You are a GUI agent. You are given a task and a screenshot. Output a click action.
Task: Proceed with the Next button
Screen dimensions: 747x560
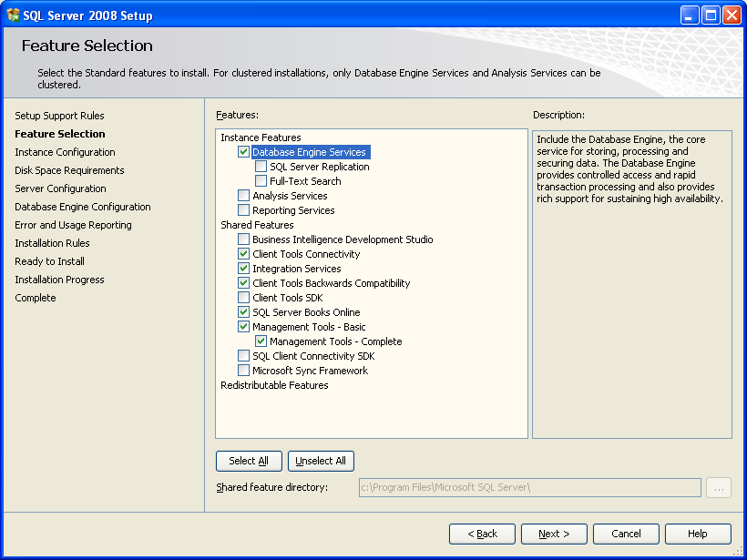[554, 534]
